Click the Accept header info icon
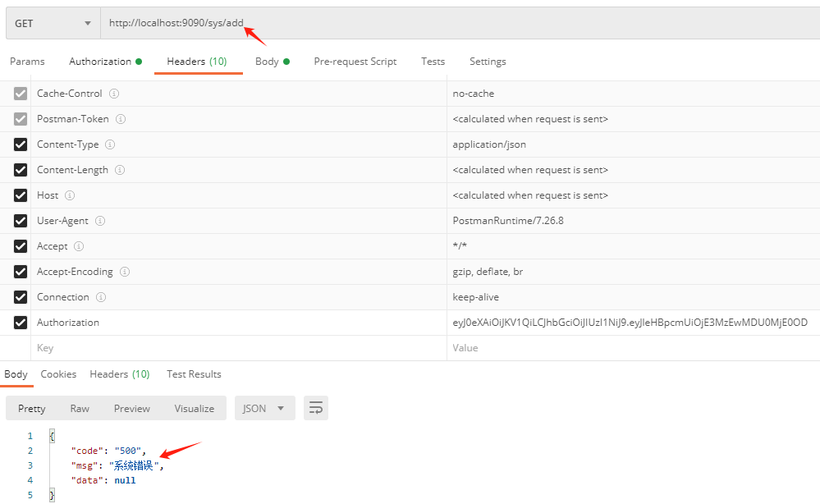The height and width of the screenshot is (504, 820). tap(79, 246)
